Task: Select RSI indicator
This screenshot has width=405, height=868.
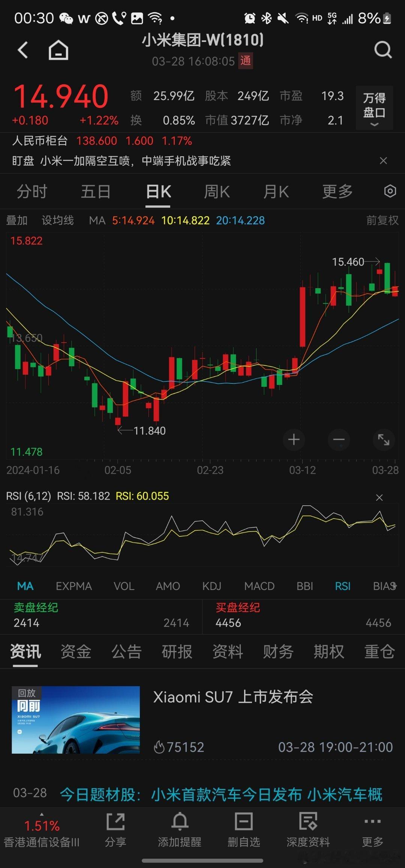Action: click(343, 586)
